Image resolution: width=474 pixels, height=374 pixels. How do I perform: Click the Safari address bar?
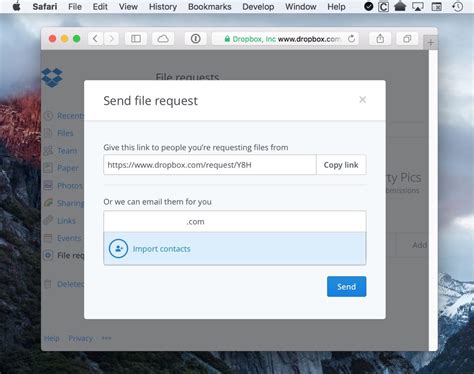(x=285, y=39)
